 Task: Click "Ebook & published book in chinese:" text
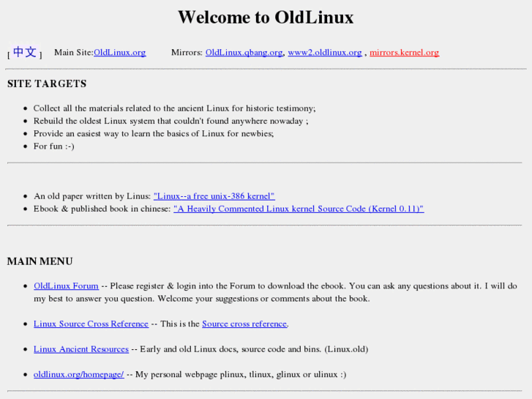pyautogui.click(x=102, y=209)
